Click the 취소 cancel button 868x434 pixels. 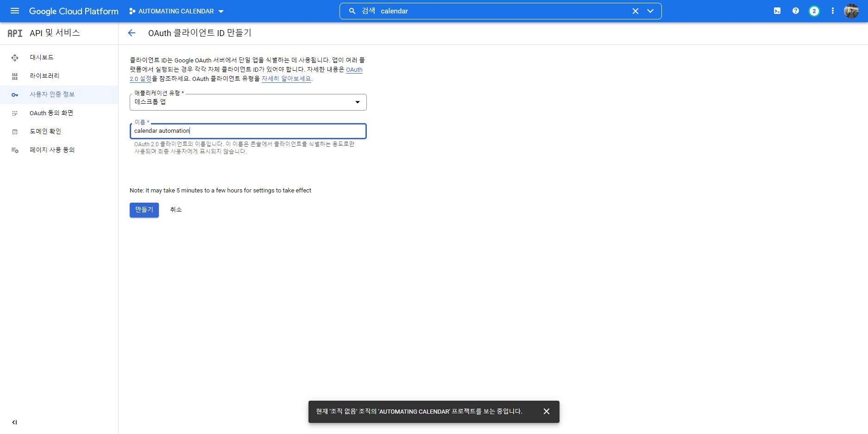(x=176, y=210)
